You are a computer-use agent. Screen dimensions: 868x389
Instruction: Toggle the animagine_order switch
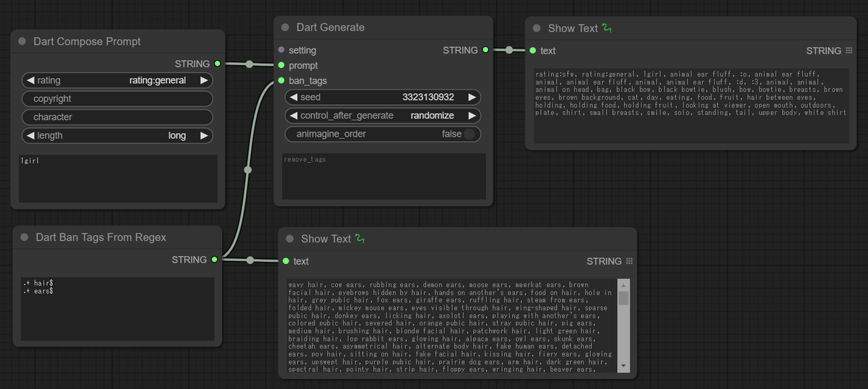point(469,134)
